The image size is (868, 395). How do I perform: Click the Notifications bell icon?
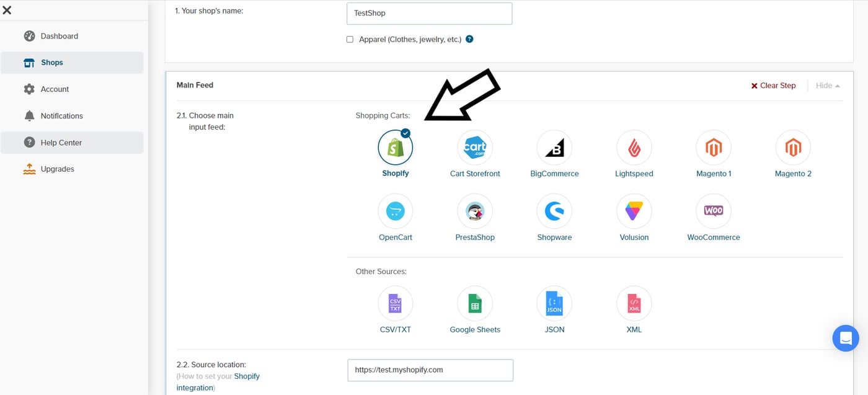29,116
